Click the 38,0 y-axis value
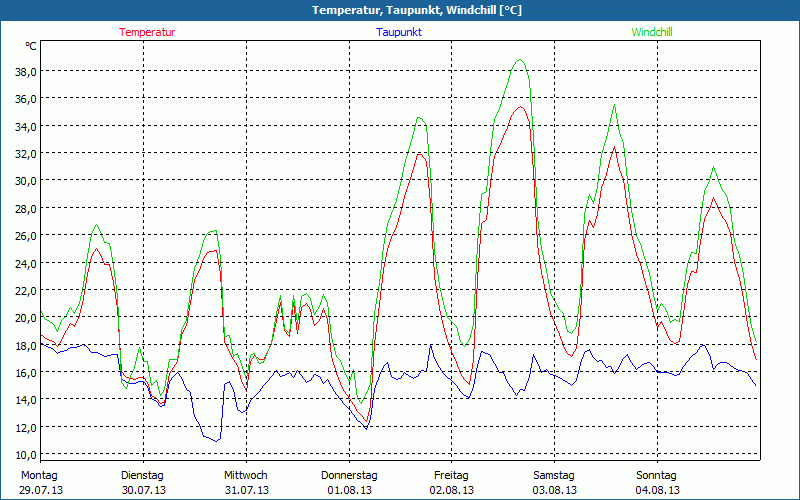 point(26,72)
